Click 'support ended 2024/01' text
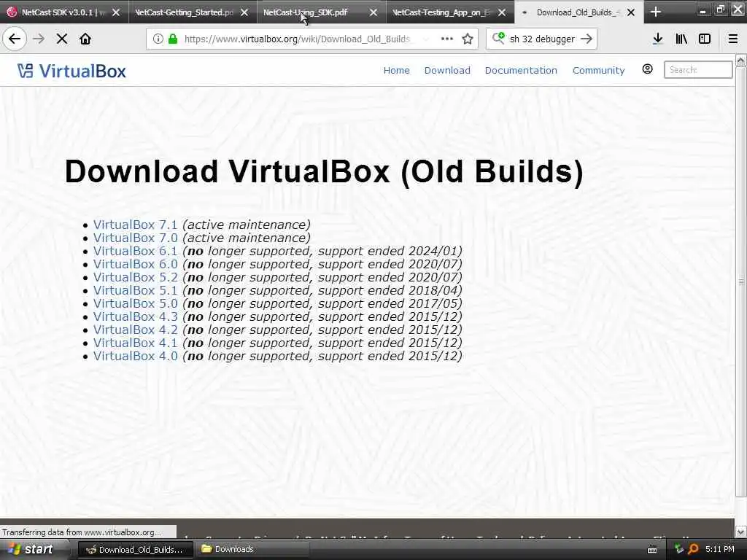The width and height of the screenshot is (747, 560). click(x=389, y=251)
